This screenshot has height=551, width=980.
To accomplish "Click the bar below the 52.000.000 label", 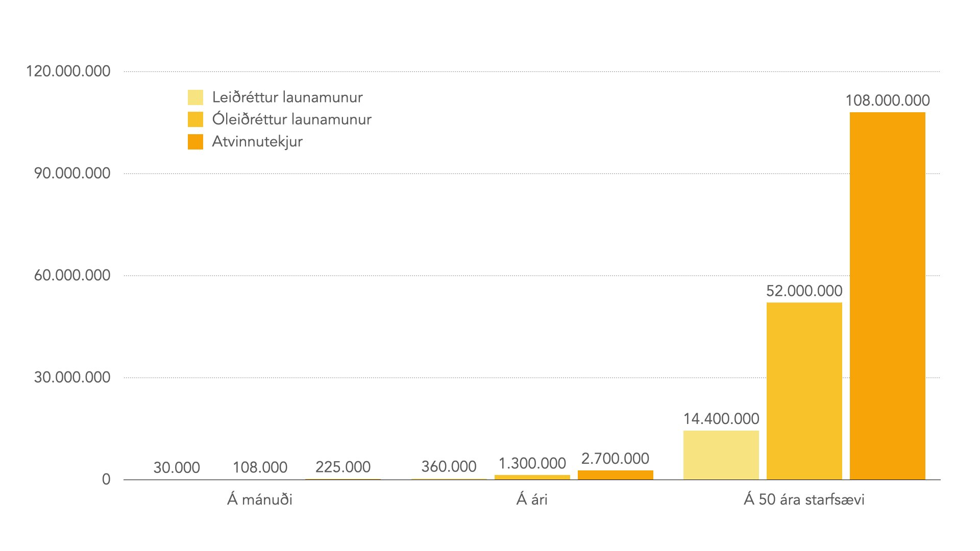I will tap(804, 391).
